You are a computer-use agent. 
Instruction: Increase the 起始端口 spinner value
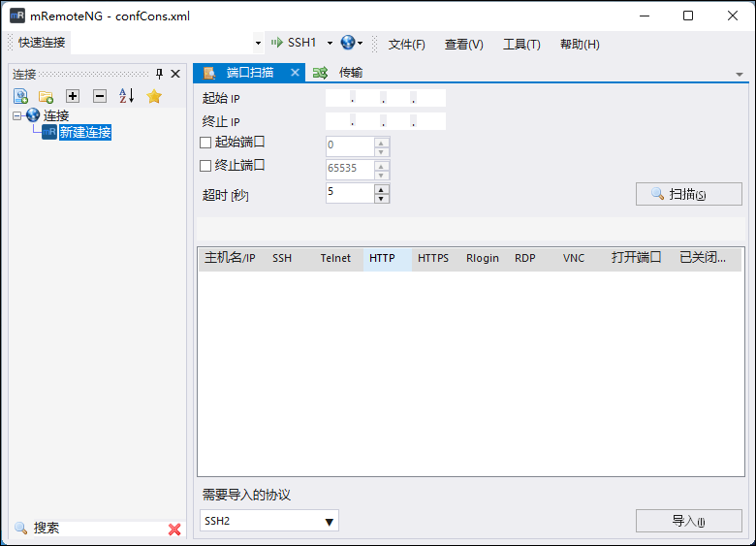(381, 143)
